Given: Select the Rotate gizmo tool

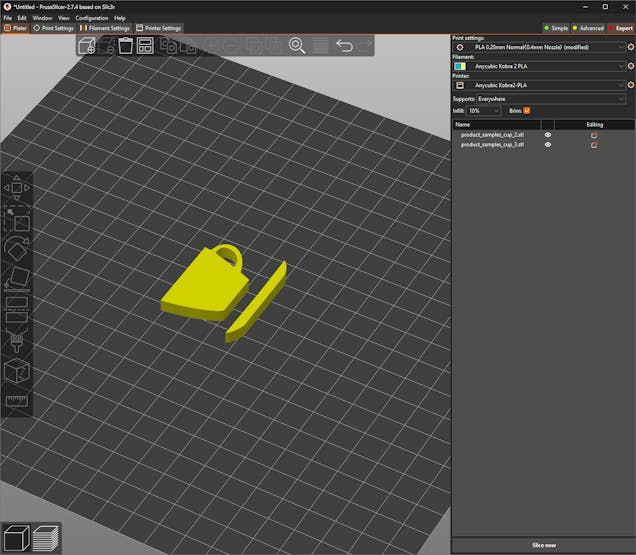Looking at the screenshot, I should [x=17, y=248].
